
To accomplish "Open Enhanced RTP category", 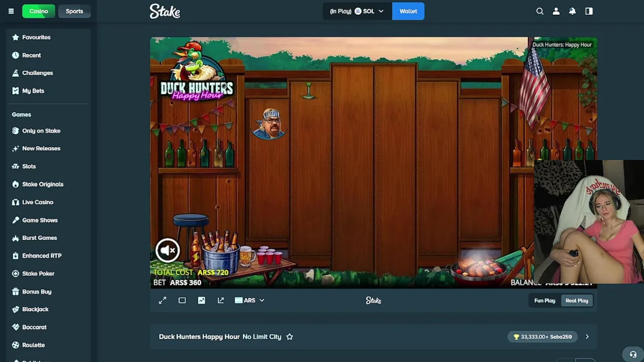I will (x=42, y=256).
